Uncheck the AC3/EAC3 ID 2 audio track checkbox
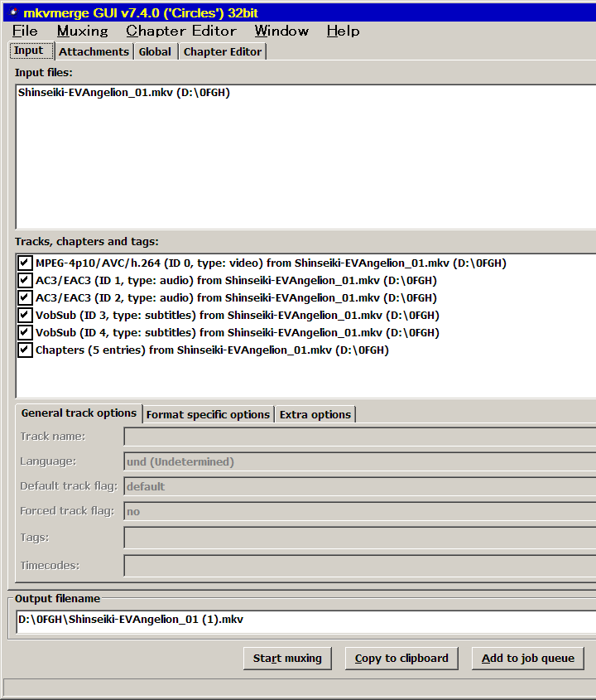 tap(25, 297)
